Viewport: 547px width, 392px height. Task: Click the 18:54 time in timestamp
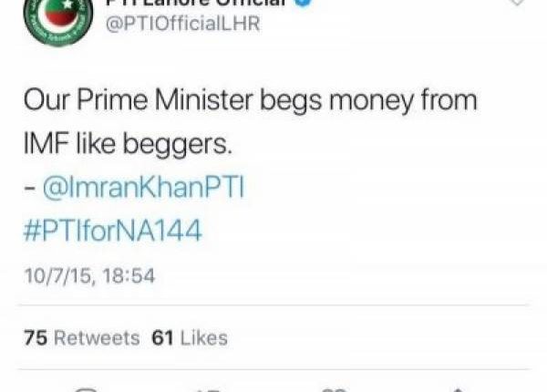pos(129,276)
